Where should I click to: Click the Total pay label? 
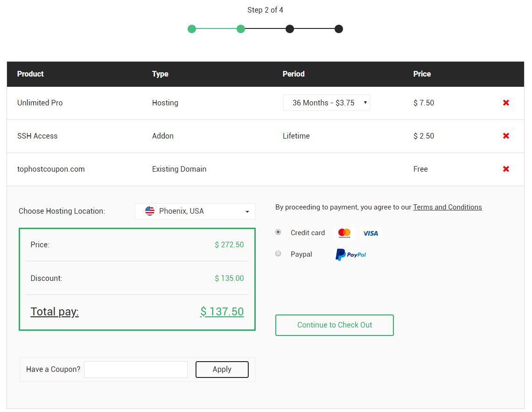point(55,311)
